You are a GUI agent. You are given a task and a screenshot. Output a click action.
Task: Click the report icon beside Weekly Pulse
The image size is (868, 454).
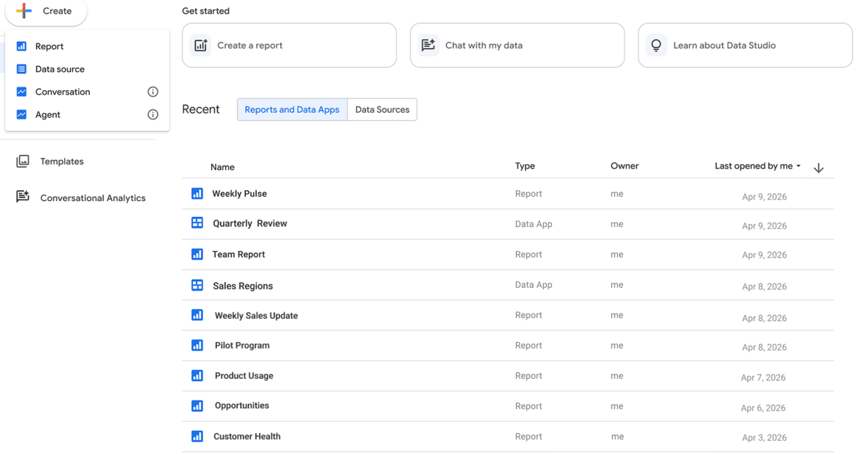coord(197,194)
